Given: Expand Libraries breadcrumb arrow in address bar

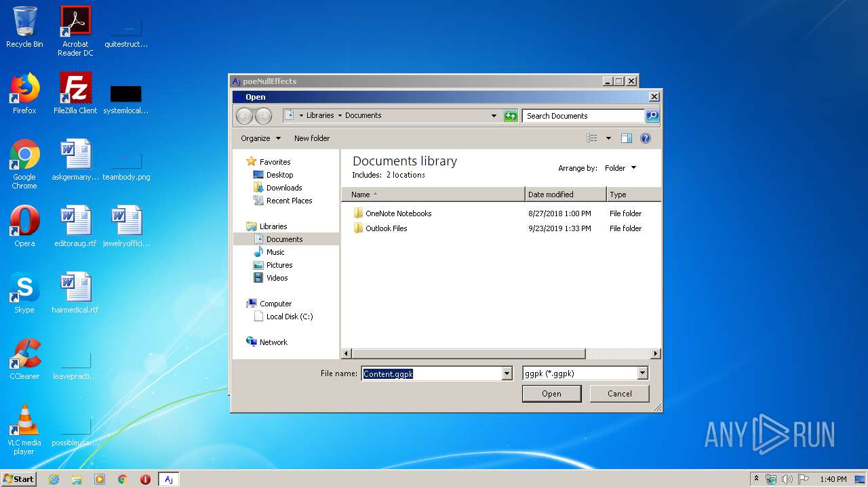Looking at the screenshot, I should coord(340,115).
